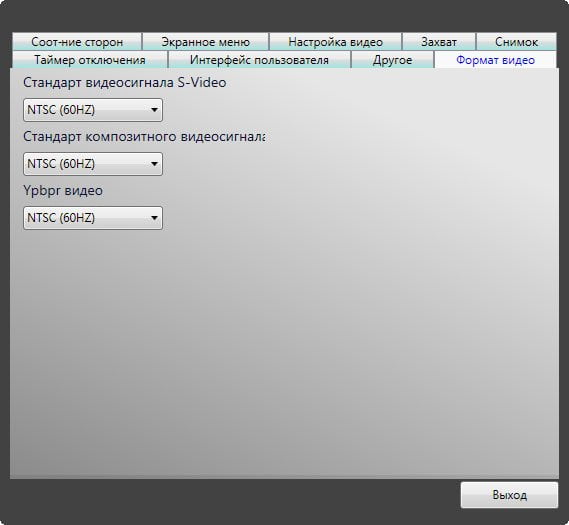Click the Формат видео tab
Image resolution: width=569 pixels, height=525 pixels.
click(x=495, y=60)
